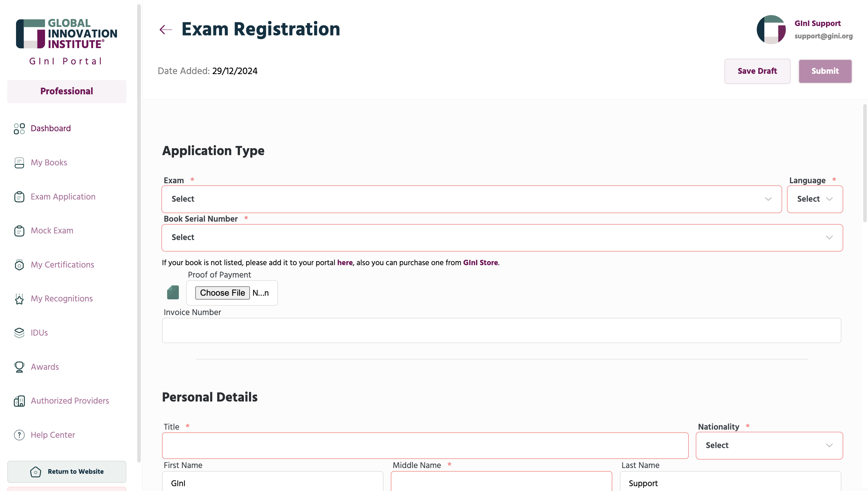Click the Save Draft button
Viewport: 868px width, 491px height.
click(x=757, y=71)
